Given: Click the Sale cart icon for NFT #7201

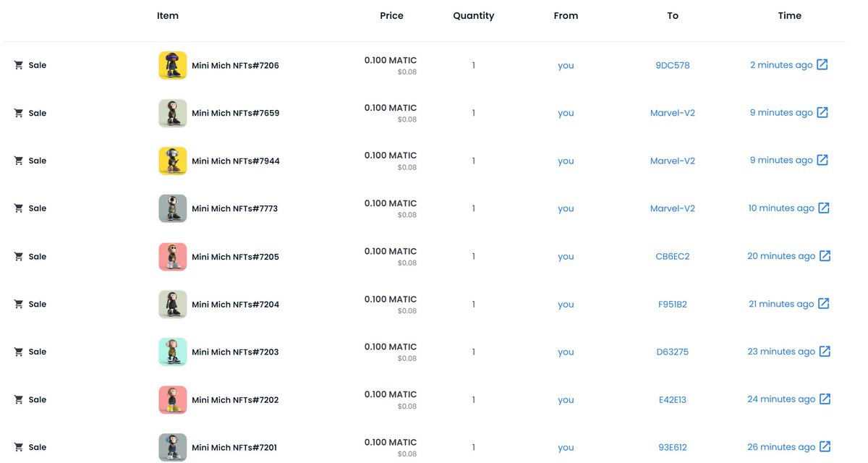Looking at the screenshot, I should [19, 447].
